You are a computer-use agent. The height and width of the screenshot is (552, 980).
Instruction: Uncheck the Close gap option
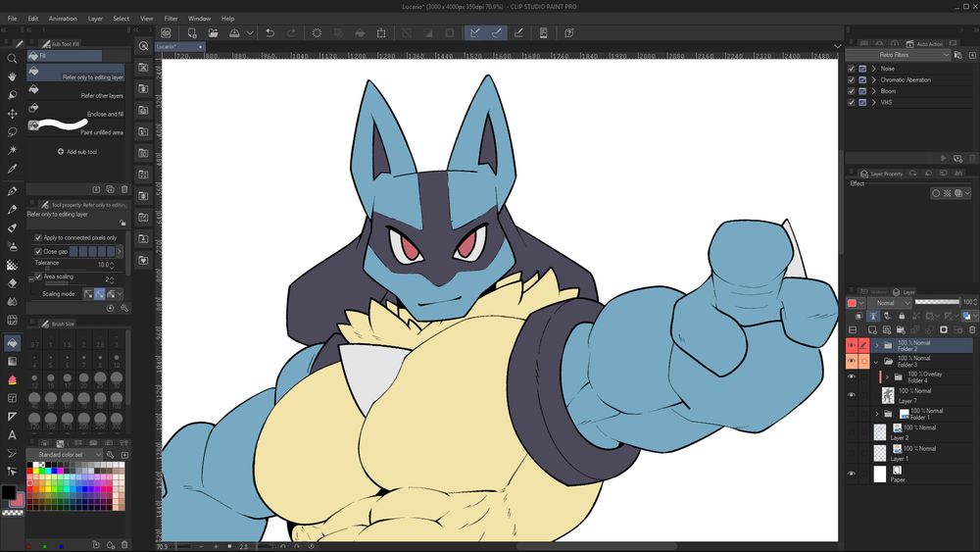(x=38, y=252)
